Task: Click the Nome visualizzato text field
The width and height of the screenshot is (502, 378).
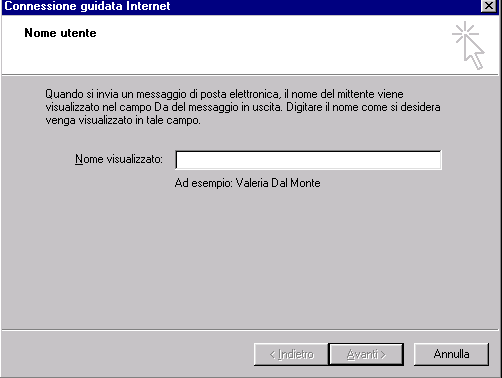Action: pos(308,160)
